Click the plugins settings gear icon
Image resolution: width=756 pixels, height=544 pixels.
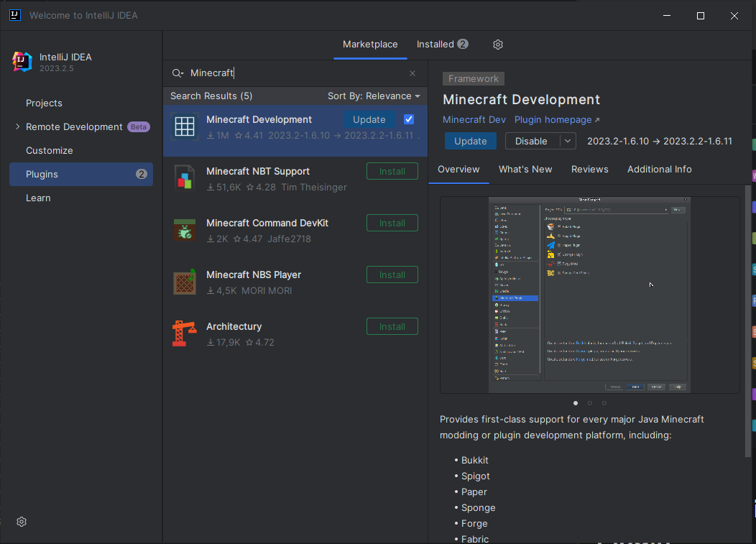(x=498, y=45)
